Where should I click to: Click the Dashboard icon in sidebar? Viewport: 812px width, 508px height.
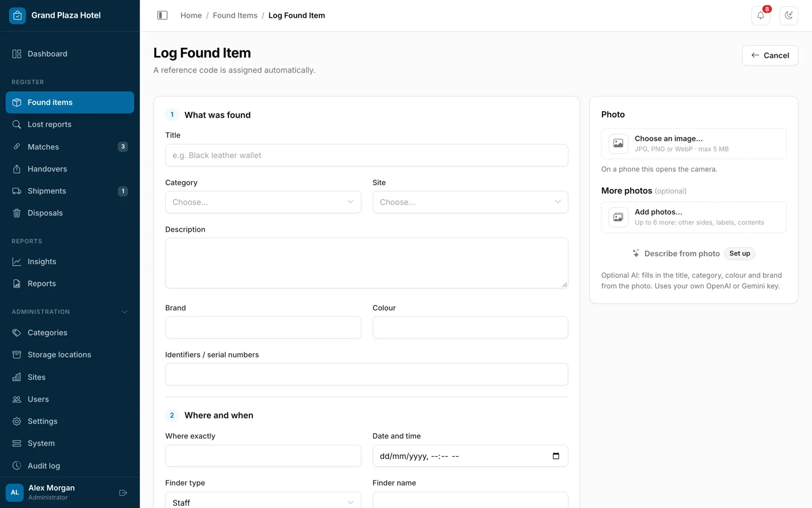click(x=17, y=54)
